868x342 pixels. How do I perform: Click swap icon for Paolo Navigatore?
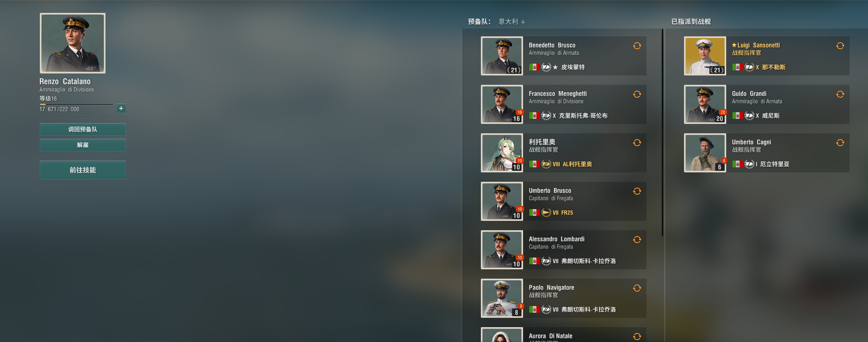point(637,288)
